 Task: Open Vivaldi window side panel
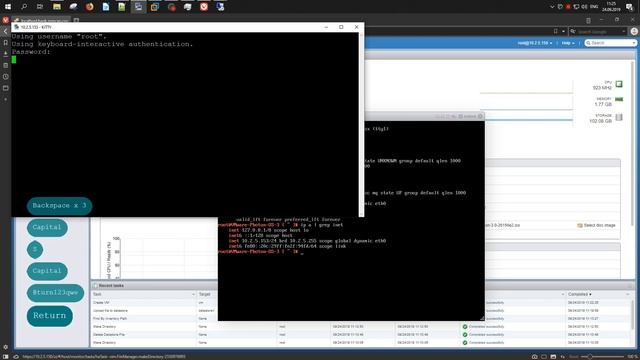tap(5, 88)
